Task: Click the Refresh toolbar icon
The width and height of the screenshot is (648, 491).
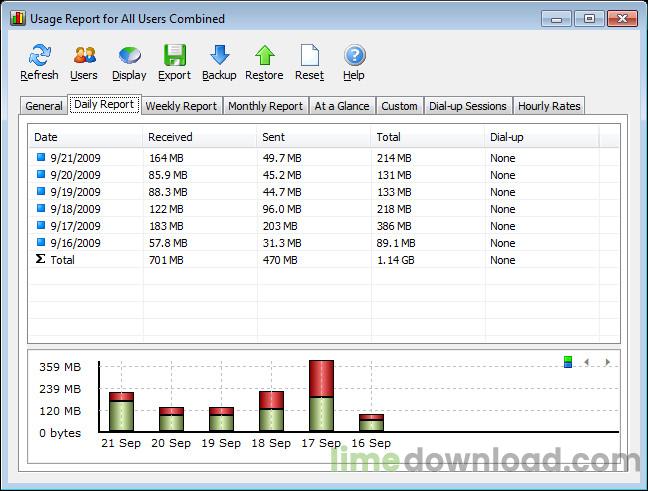Action: pos(39,56)
